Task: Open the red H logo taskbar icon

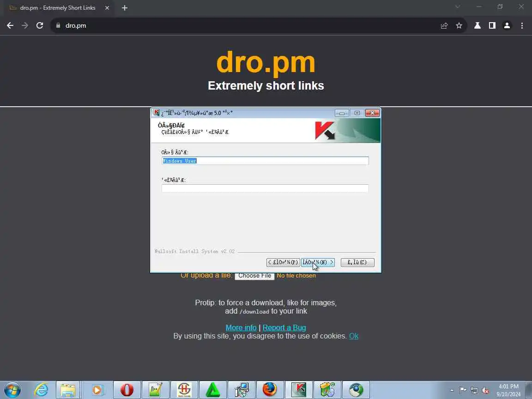Action: (x=184, y=390)
